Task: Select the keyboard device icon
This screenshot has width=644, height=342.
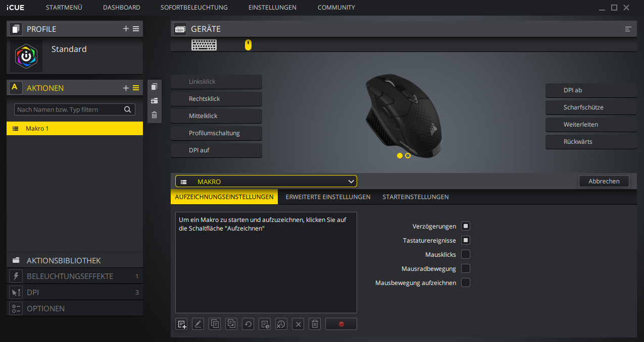Action: [x=204, y=45]
